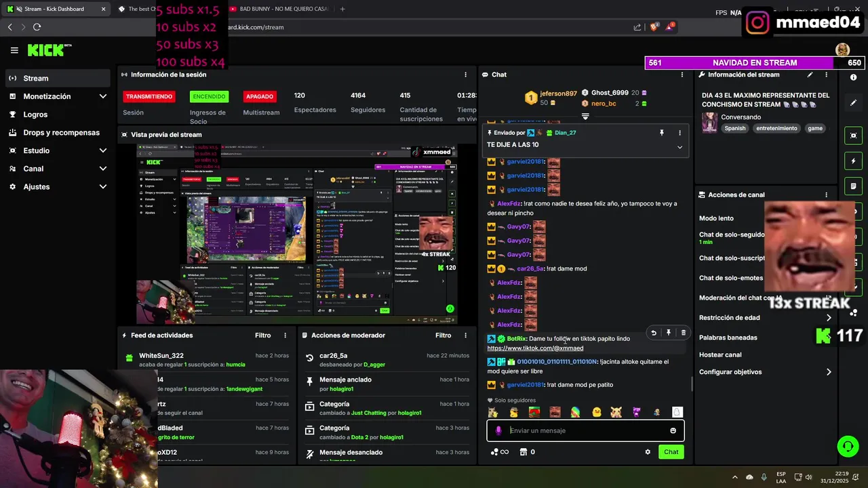Open Palabras baneadas channel action
Screen dimensions: 868x488
728,338
